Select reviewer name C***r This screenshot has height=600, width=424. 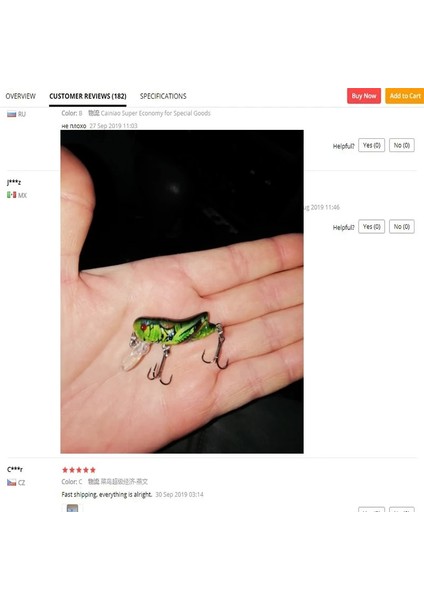(x=15, y=469)
